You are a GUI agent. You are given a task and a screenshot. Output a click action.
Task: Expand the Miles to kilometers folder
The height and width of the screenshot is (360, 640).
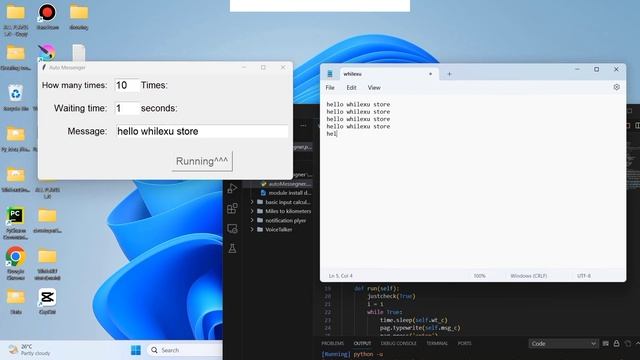coord(281,211)
